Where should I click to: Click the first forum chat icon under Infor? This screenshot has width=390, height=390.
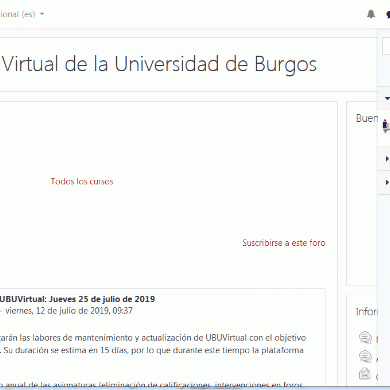click(365, 338)
